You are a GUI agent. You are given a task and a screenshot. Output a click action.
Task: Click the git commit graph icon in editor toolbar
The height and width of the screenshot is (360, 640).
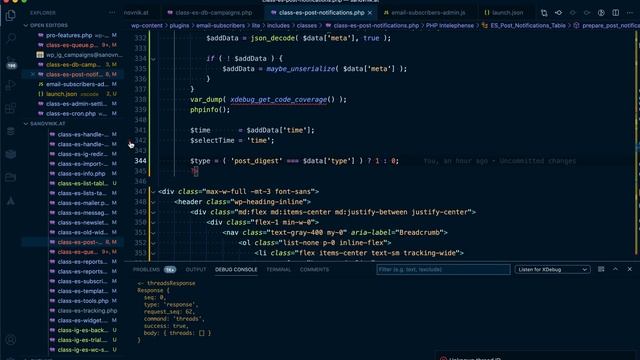(558, 13)
